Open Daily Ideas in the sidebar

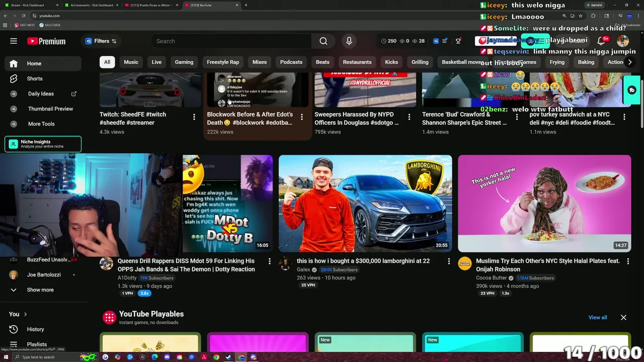tap(43, 94)
